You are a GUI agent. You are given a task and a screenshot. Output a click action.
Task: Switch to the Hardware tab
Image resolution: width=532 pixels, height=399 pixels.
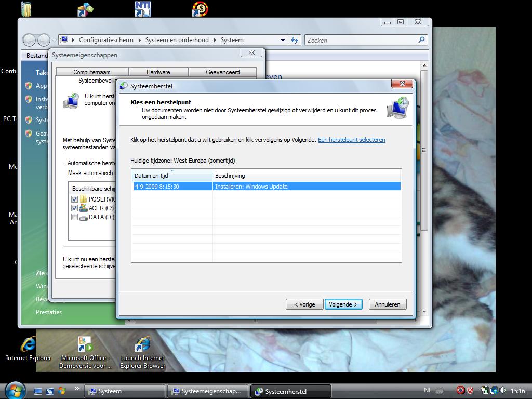pos(158,72)
